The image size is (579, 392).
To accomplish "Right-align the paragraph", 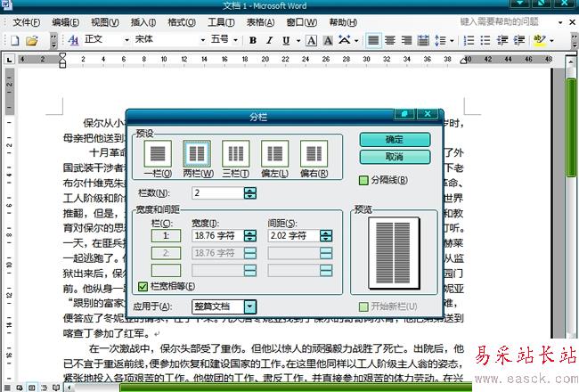I will click(x=406, y=40).
